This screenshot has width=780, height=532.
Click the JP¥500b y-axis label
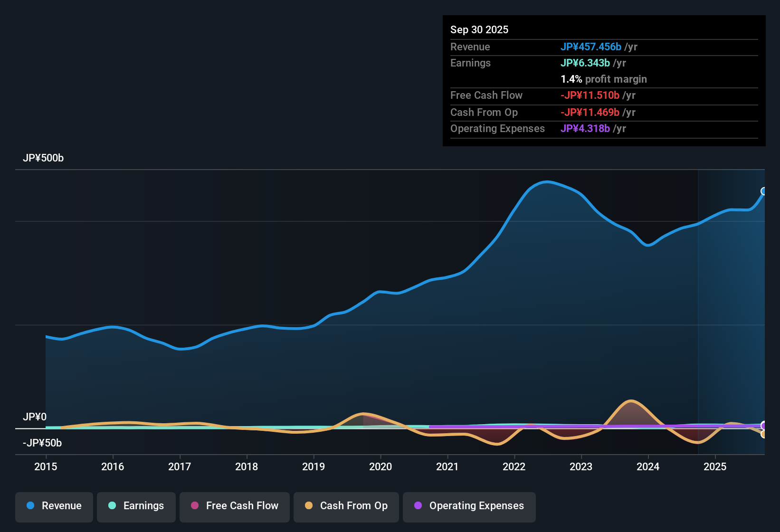tap(43, 158)
